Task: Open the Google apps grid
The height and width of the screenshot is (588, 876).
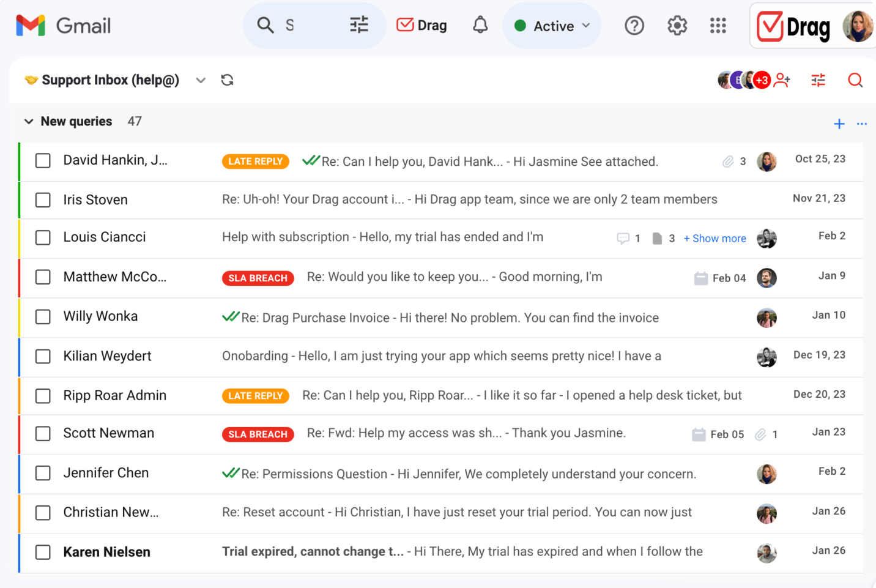Action: (x=718, y=26)
